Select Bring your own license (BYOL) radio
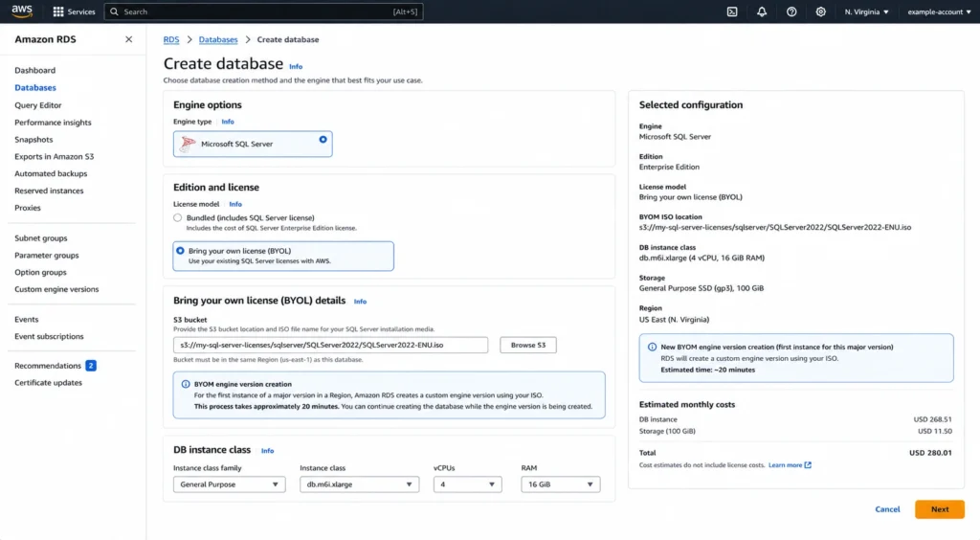 click(x=180, y=251)
